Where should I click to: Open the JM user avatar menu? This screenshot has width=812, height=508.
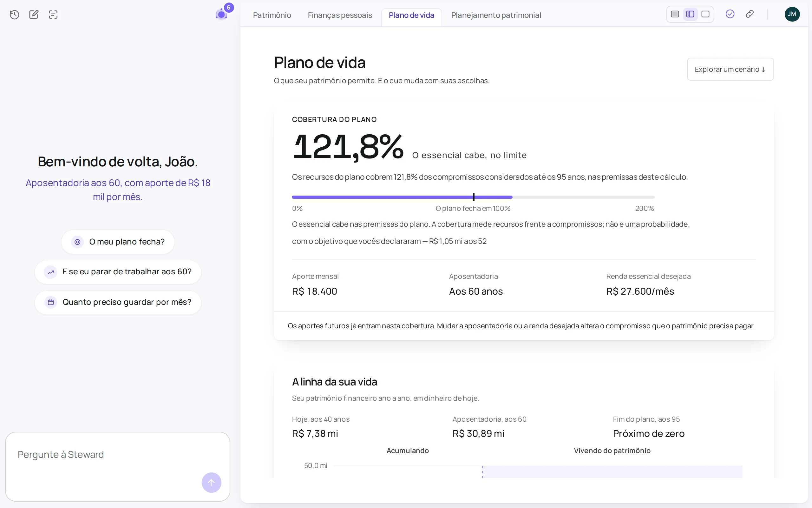(x=792, y=14)
